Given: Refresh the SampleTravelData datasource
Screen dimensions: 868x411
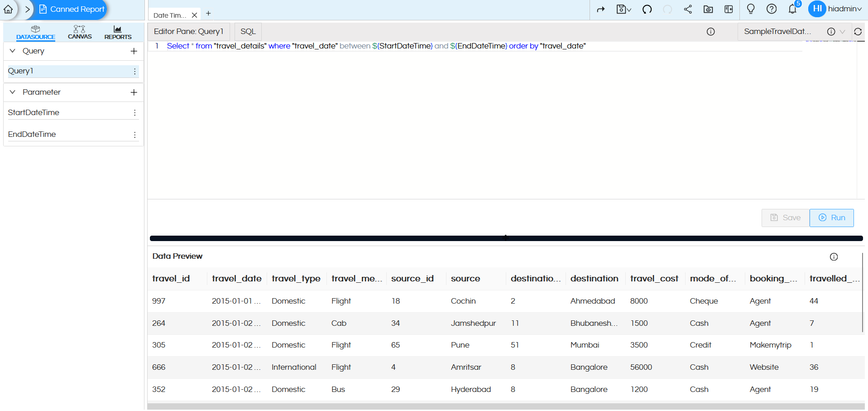Looking at the screenshot, I should pos(858,32).
